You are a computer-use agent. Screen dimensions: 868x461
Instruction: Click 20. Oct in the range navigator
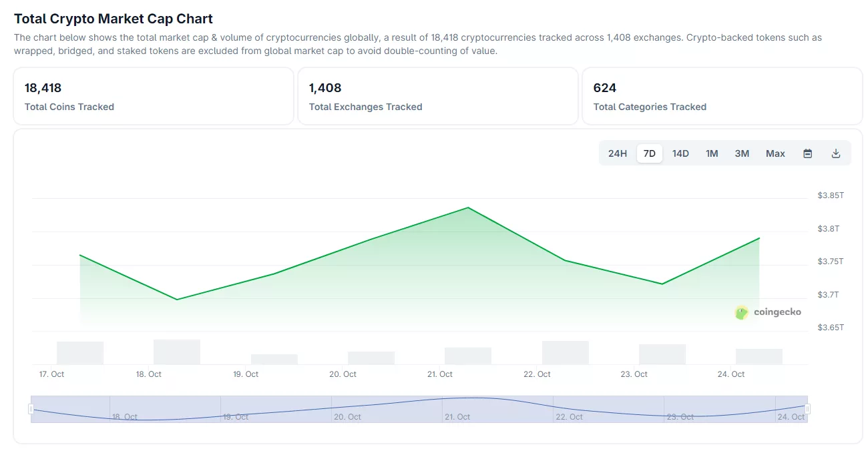[347, 416]
